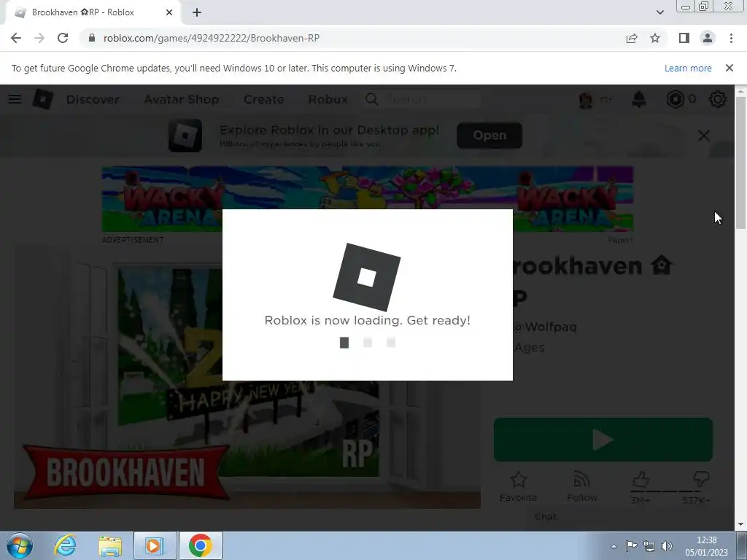Open the Wacky Arena advertisement

pos(368,199)
